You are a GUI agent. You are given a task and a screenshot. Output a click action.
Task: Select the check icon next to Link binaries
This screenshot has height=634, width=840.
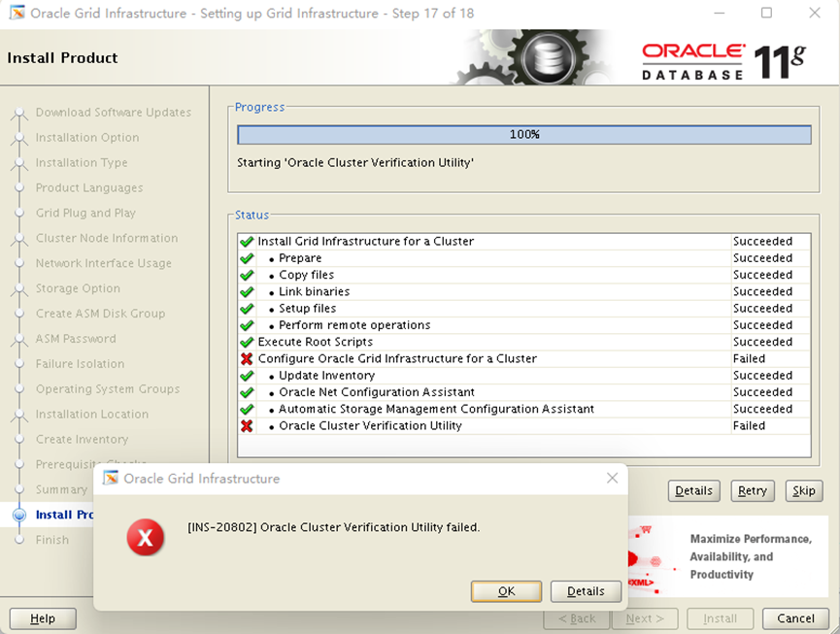point(247,292)
